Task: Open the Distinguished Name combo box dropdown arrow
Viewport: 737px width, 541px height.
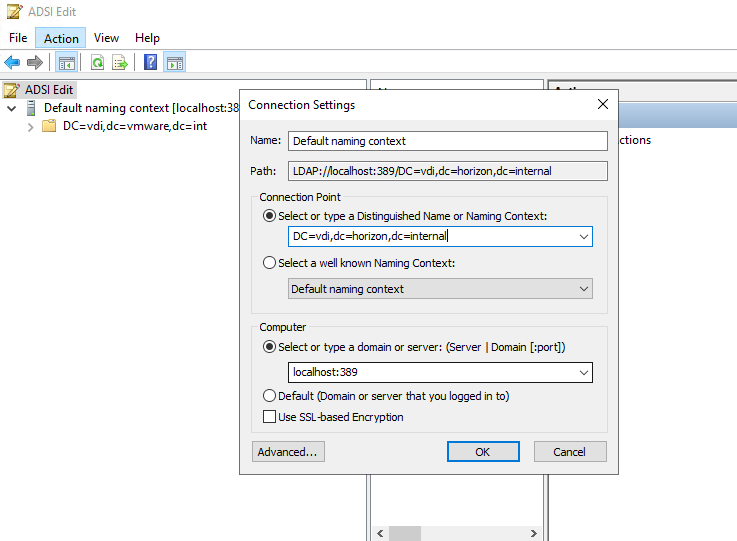Action: (x=584, y=236)
